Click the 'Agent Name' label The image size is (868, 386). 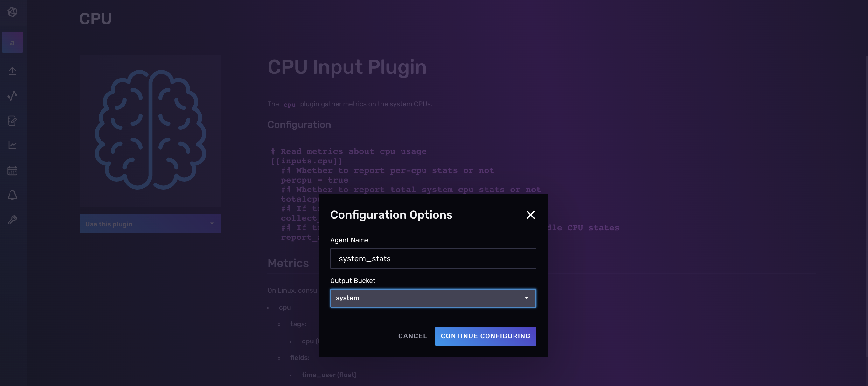[x=349, y=240]
